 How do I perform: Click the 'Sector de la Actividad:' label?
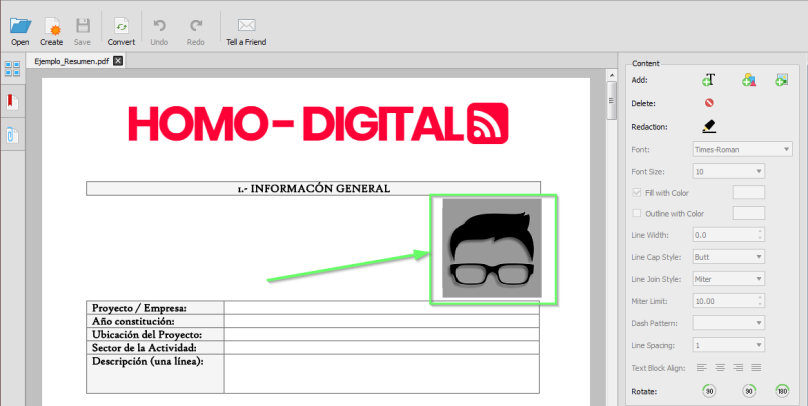coord(144,348)
